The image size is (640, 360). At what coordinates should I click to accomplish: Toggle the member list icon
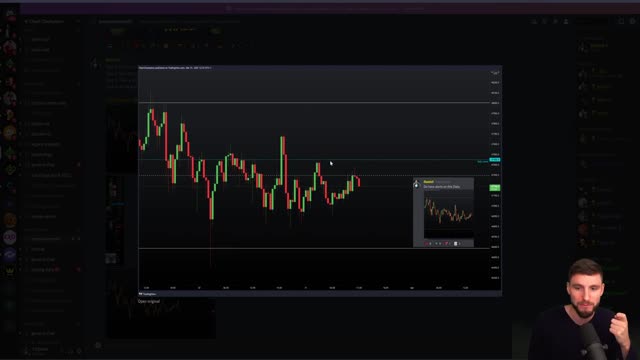pyautogui.click(x=566, y=21)
